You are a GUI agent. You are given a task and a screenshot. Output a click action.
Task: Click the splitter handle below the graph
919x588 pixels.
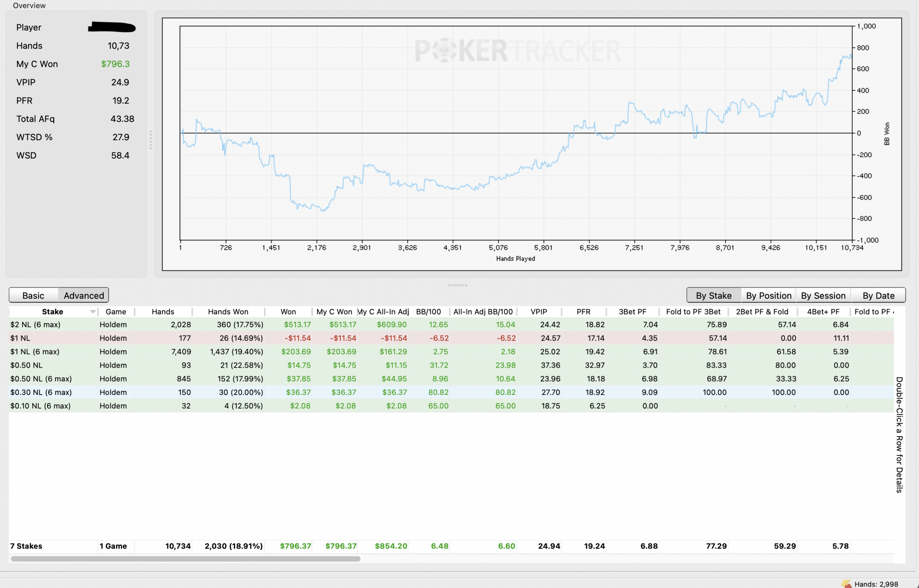[457, 285]
